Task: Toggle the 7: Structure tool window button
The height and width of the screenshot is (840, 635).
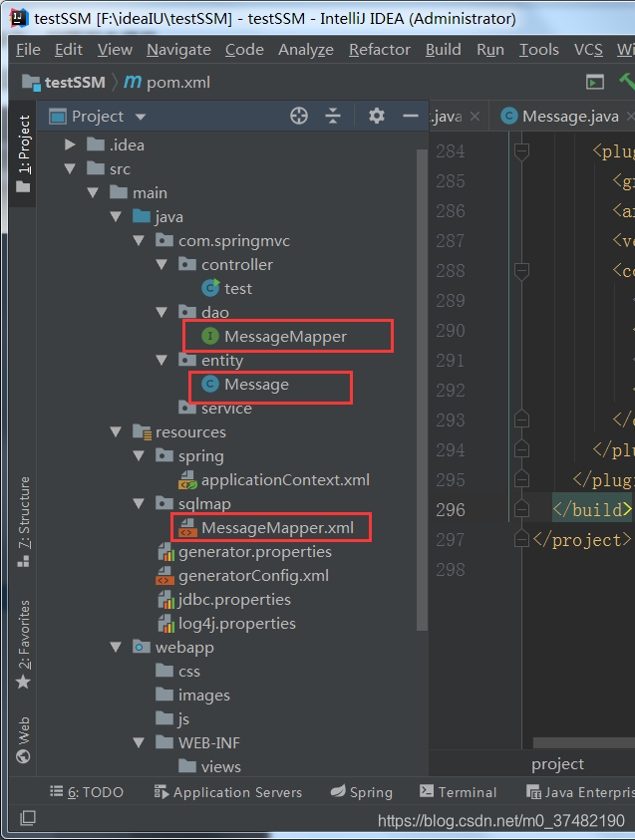Action: click(x=23, y=522)
